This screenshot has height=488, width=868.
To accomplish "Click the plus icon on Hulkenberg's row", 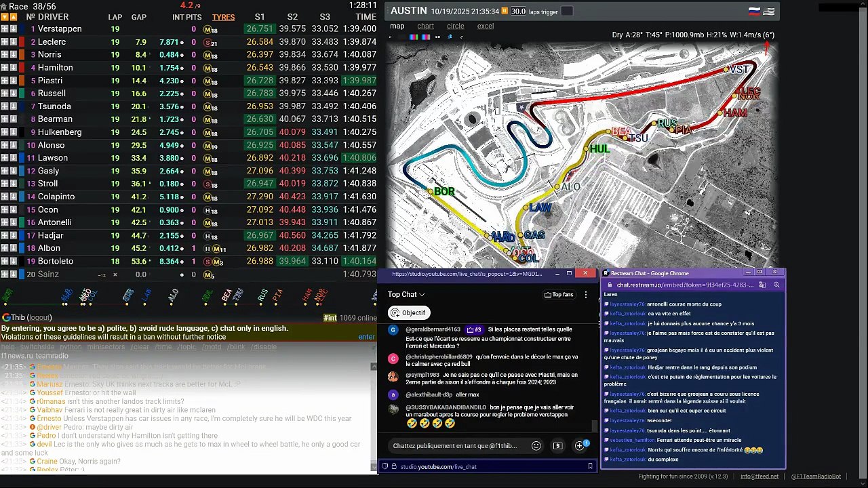I will (4, 132).
